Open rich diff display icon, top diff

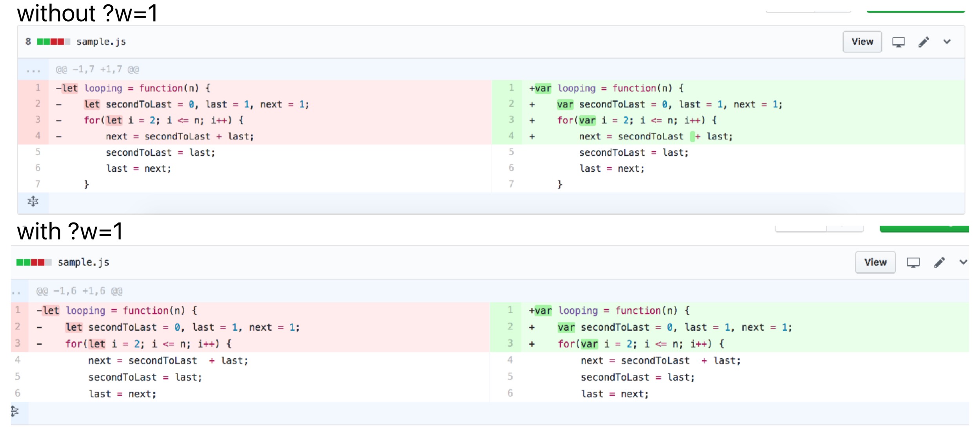(x=898, y=42)
